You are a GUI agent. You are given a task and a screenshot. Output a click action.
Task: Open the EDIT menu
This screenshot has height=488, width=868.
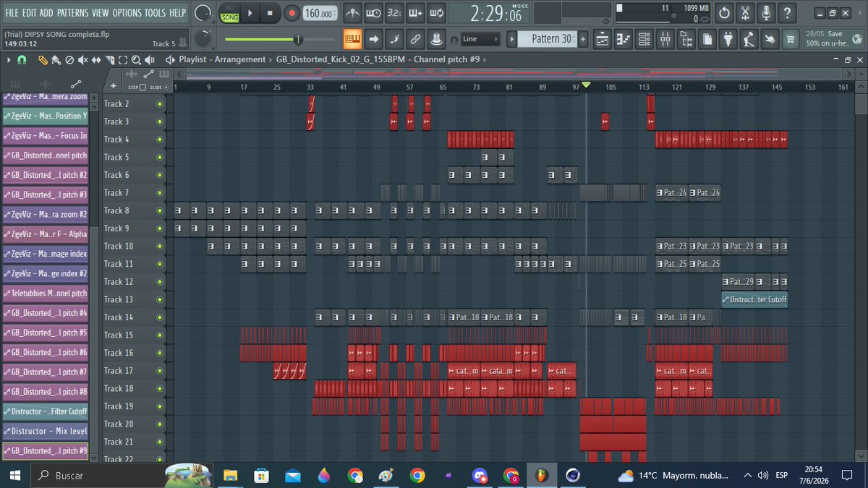pos(29,13)
